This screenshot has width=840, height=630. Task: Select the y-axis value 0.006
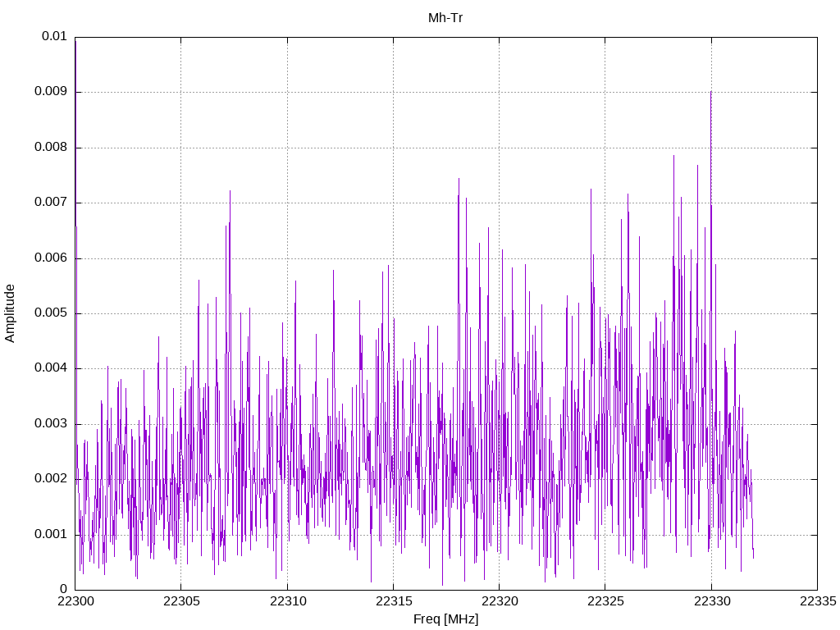coord(51,258)
